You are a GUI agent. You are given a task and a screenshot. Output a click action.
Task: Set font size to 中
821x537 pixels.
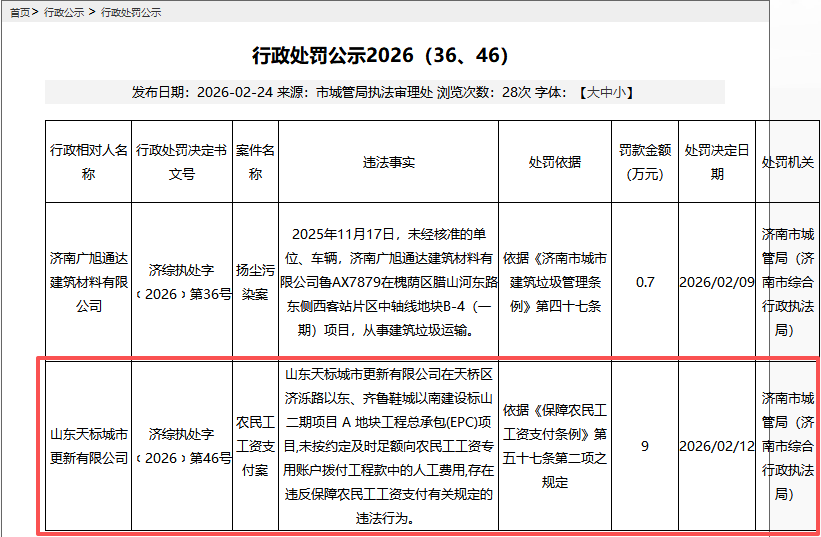[x=606, y=92]
